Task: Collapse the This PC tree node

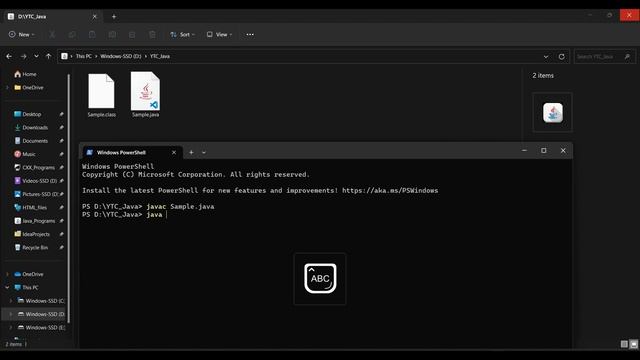Action: coord(7,288)
